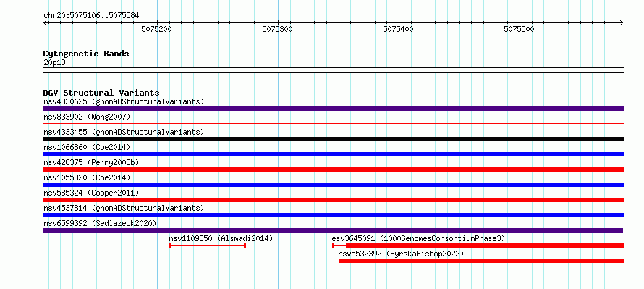Click the left arrowhead of the ruler
This screenshot has height=289, width=644.
pyautogui.click(x=45, y=23)
